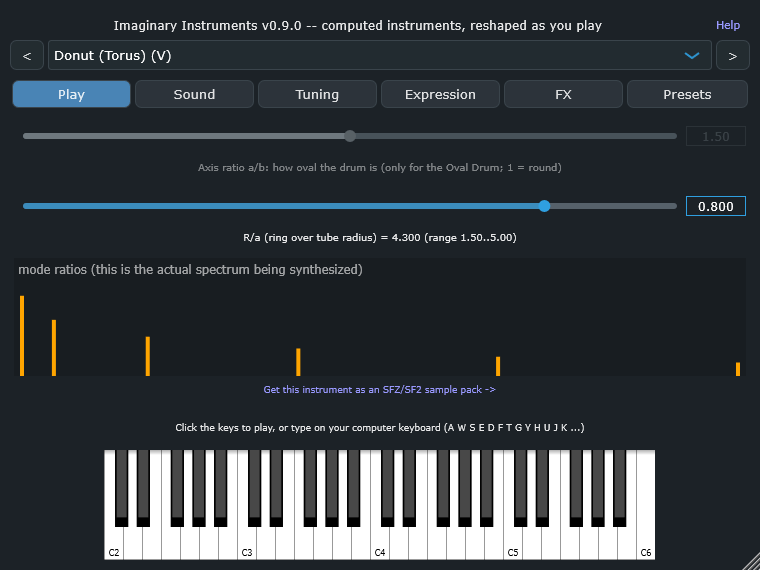Viewport: 760px width, 570px height.
Task: Select the Play tab
Action: click(71, 94)
